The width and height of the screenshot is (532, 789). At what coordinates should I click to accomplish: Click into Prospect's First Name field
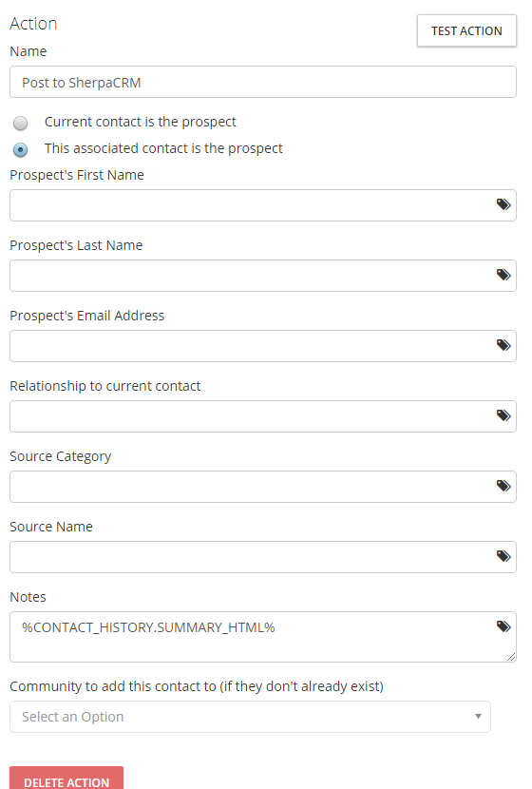pos(252,205)
